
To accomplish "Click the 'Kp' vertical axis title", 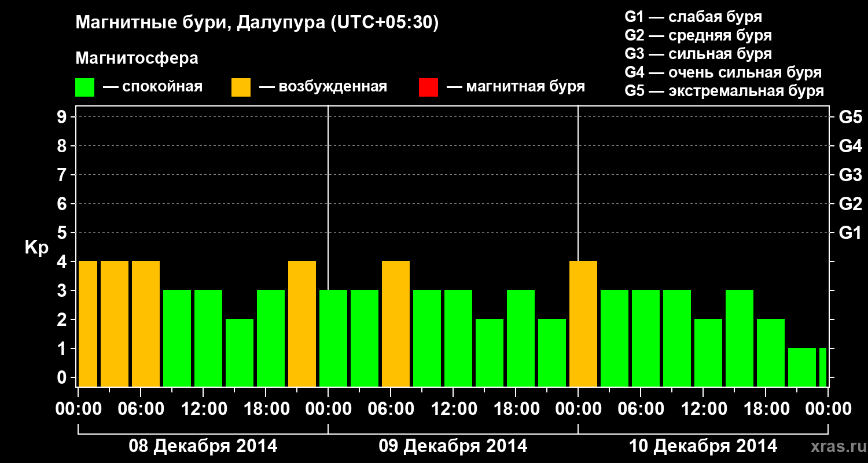I will (x=36, y=248).
